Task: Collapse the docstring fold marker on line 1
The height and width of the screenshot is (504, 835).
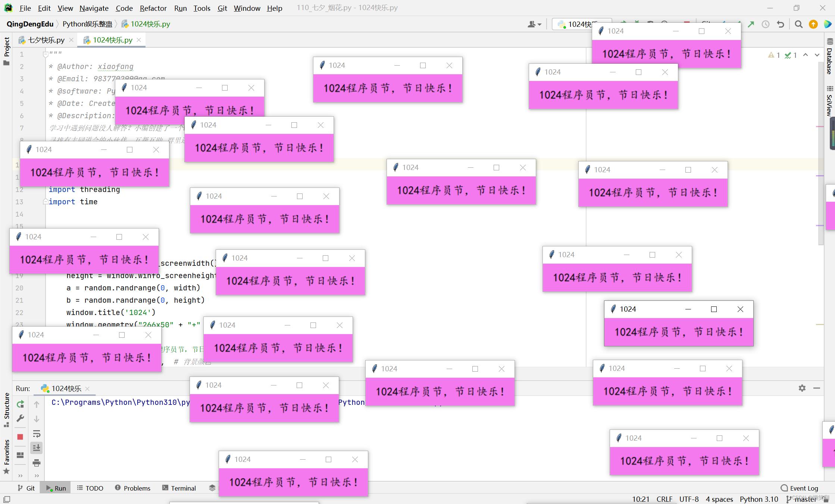Action: coord(46,54)
